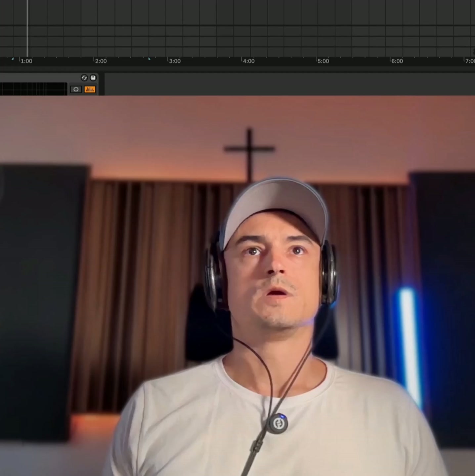
Task: Click the device hot-swap preset icon
Action: (x=84, y=78)
